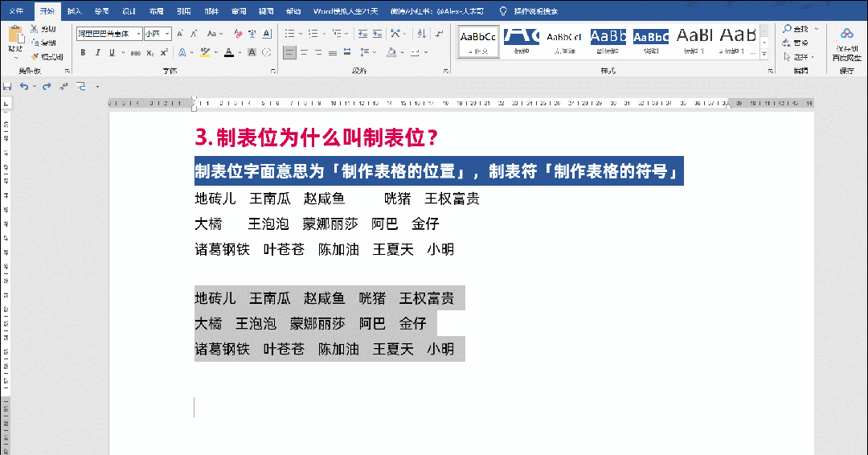868x455 pixels.
Task: Switch to the Insert tab
Action: 74,11
